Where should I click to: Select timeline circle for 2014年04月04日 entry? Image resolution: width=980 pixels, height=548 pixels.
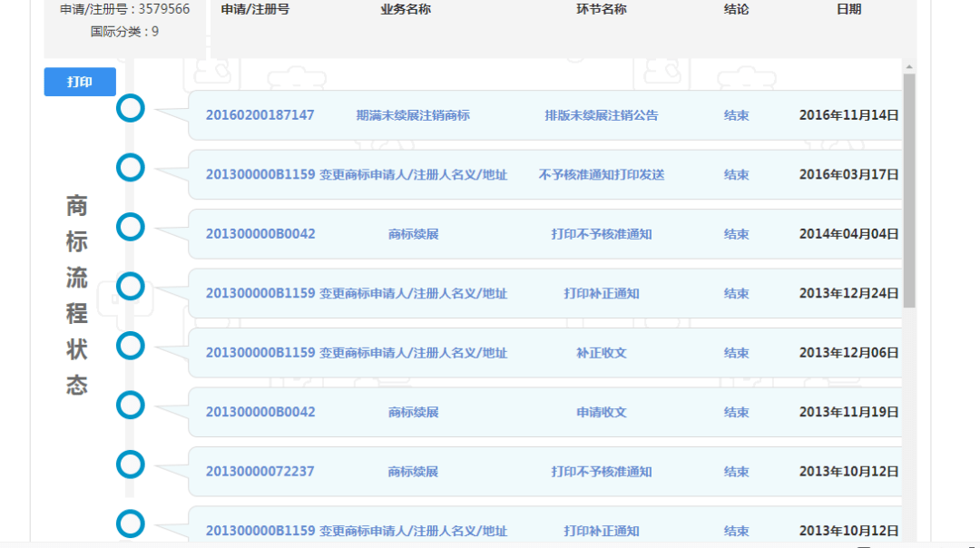[131, 227]
